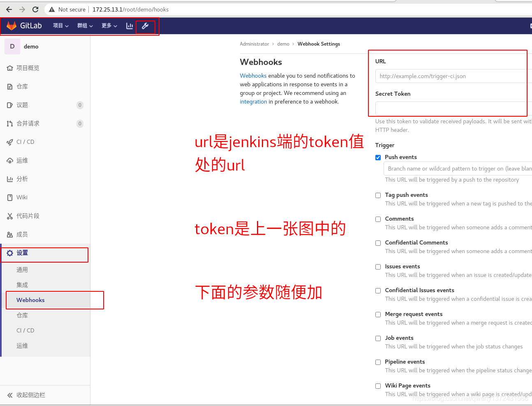Open 合并请求 merge requests icon
532x406 pixels.
click(10, 124)
